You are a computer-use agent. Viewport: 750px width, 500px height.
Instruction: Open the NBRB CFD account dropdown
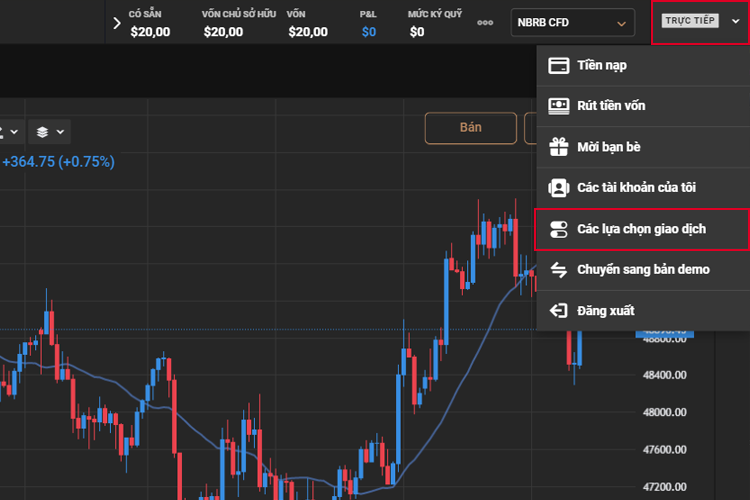pos(573,22)
